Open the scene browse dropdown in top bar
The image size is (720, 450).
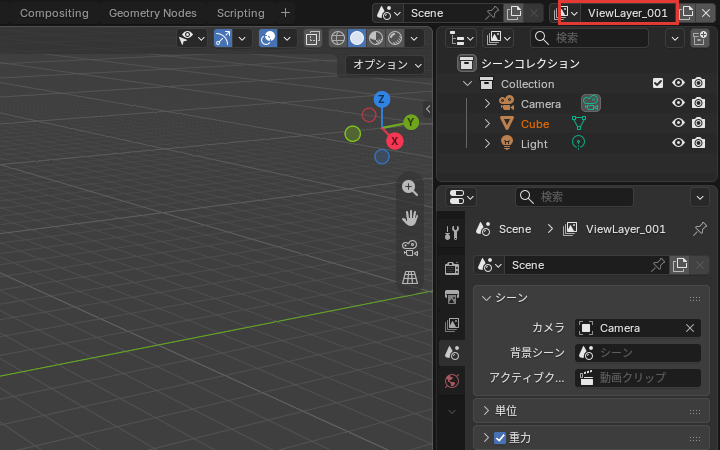pos(388,13)
